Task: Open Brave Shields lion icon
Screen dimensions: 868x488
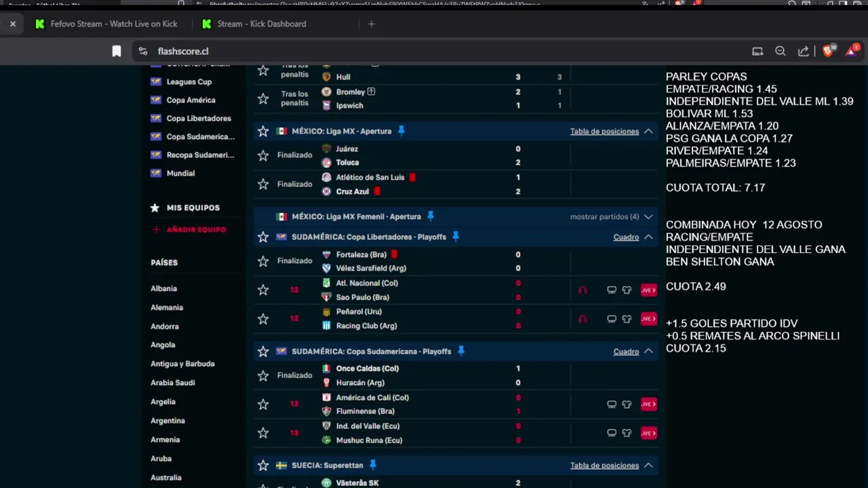Action: point(829,51)
